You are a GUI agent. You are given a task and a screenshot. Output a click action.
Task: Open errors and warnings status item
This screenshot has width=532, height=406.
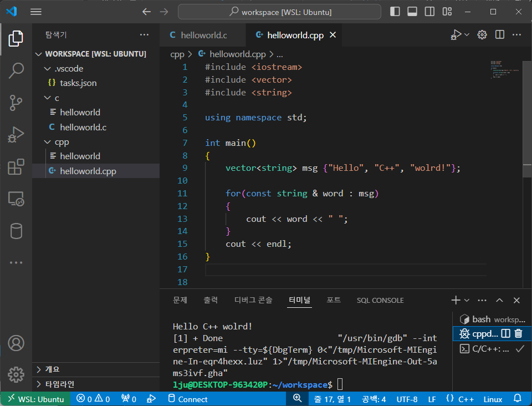point(93,399)
